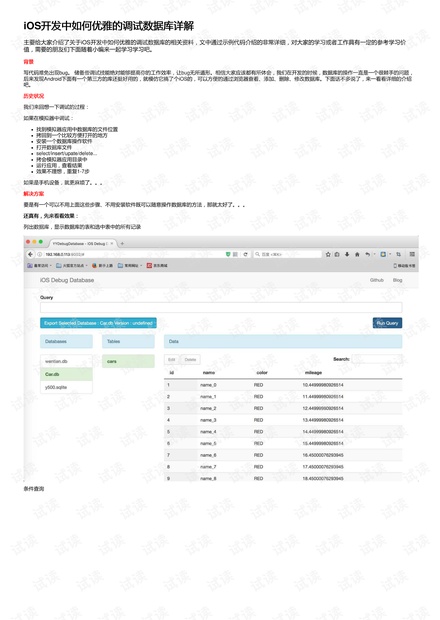
Task: Open the site info icon beside the URL
Action: [40, 254]
